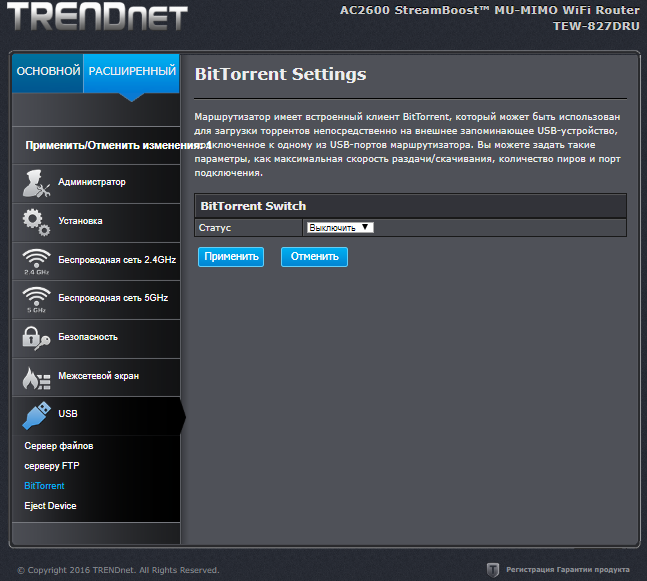Click the TRENDnet logo in the header

(x=97, y=16)
